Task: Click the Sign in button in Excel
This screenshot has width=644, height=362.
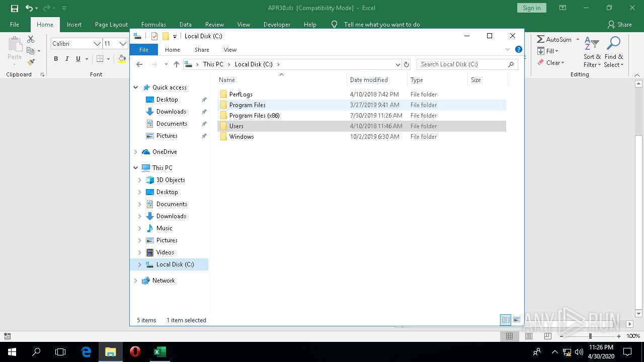Action: click(x=531, y=8)
